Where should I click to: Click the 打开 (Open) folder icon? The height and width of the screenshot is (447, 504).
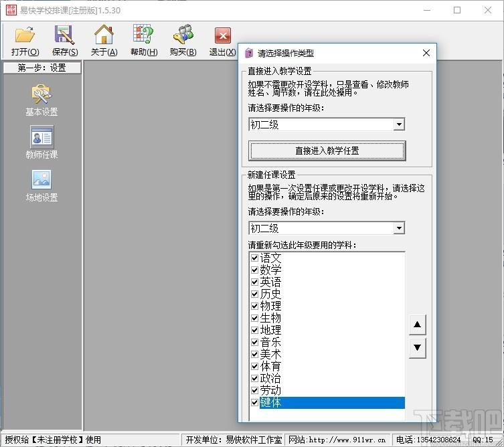[25, 35]
